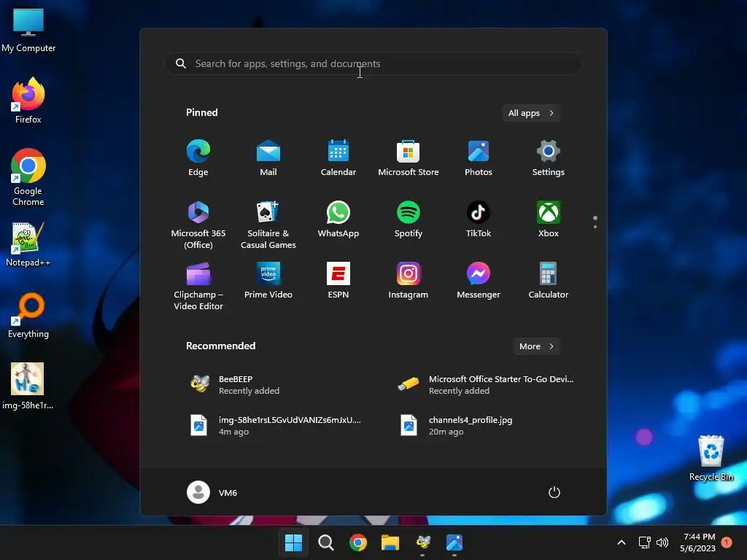The height and width of the screenshot is (560, 747).
Task: Click the All apps button
Action: coord(531,113)
